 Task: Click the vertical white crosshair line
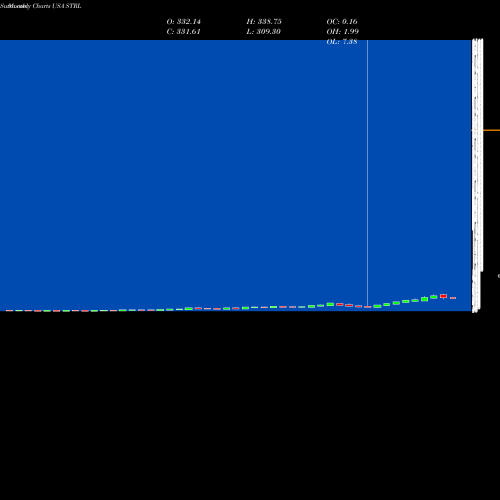[367, 173]
